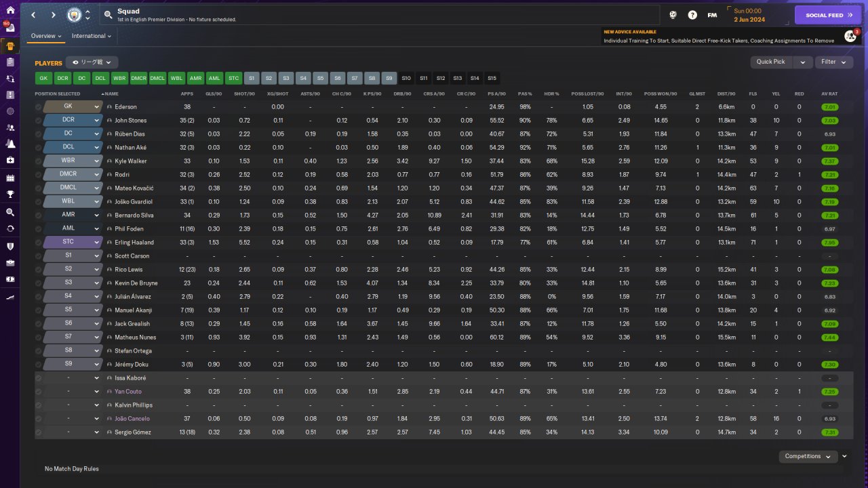Sort the table by AV RAT column
The width and height of the screenshot is (868, 488).
[829, 94]
